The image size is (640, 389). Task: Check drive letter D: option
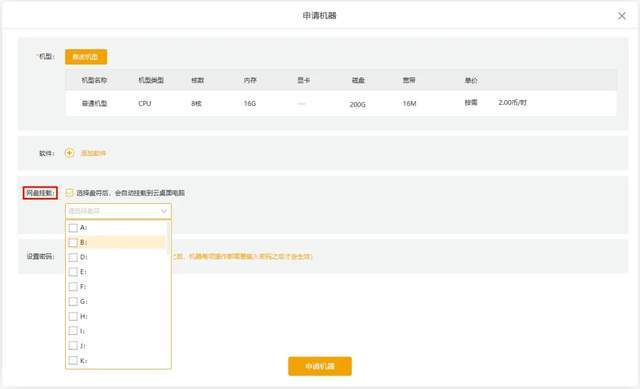(73, 257)
